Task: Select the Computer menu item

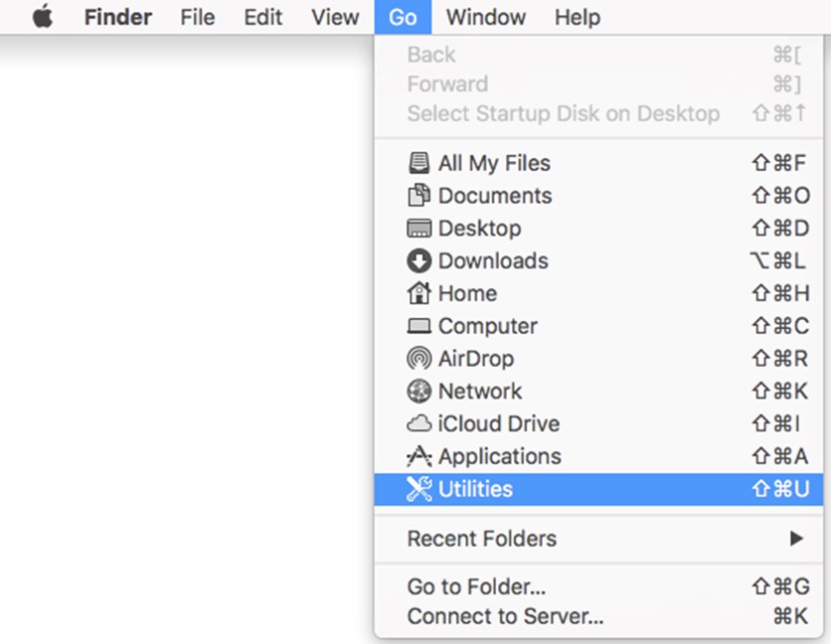Action: 487,326
